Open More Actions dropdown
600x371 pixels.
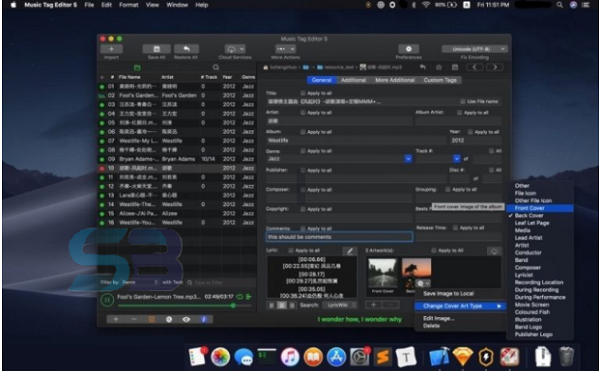[x=285, y=49]
